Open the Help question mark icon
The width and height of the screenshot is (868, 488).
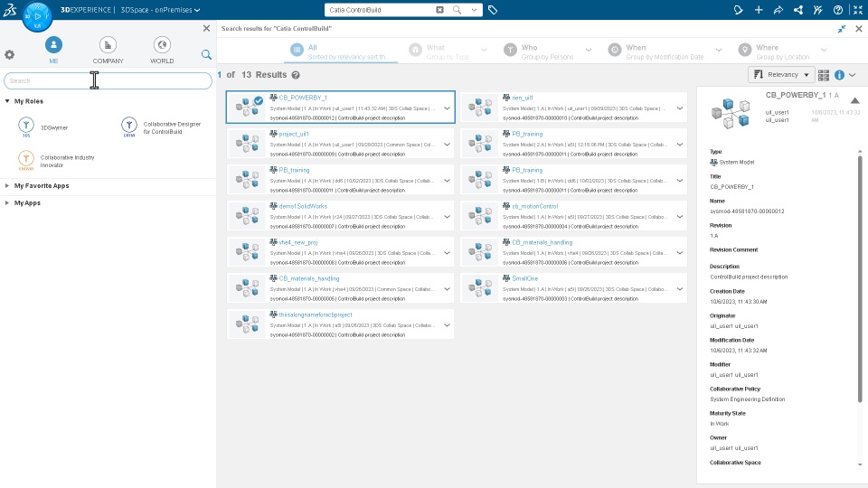click(x=838, y=10)
